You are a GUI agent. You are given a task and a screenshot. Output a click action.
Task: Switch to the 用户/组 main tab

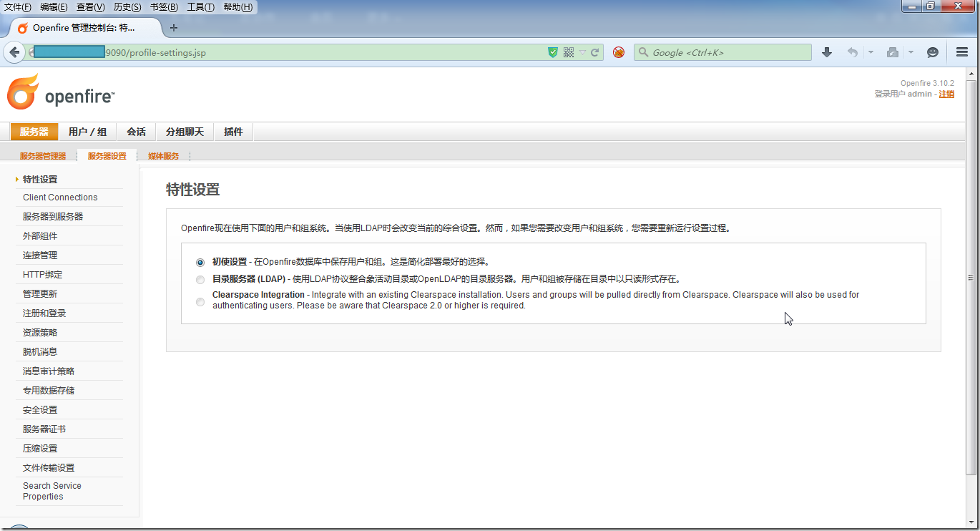click(x=87, y=132)
